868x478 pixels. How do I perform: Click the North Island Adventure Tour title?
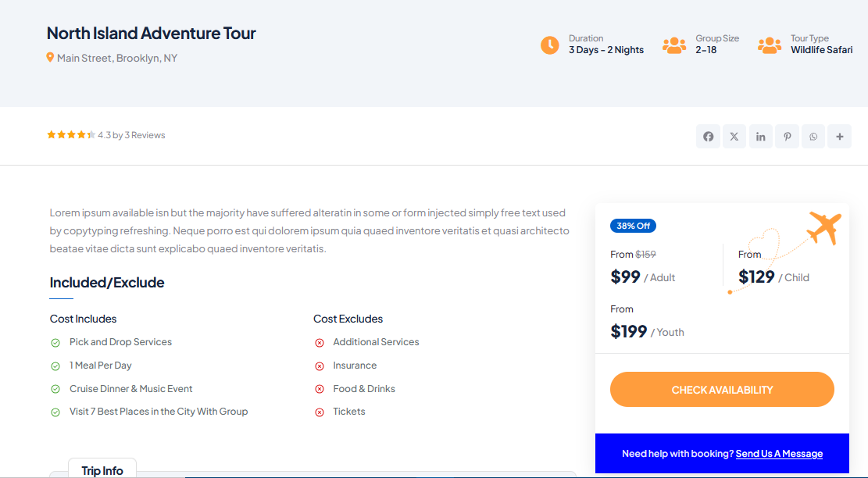point(151,33)
